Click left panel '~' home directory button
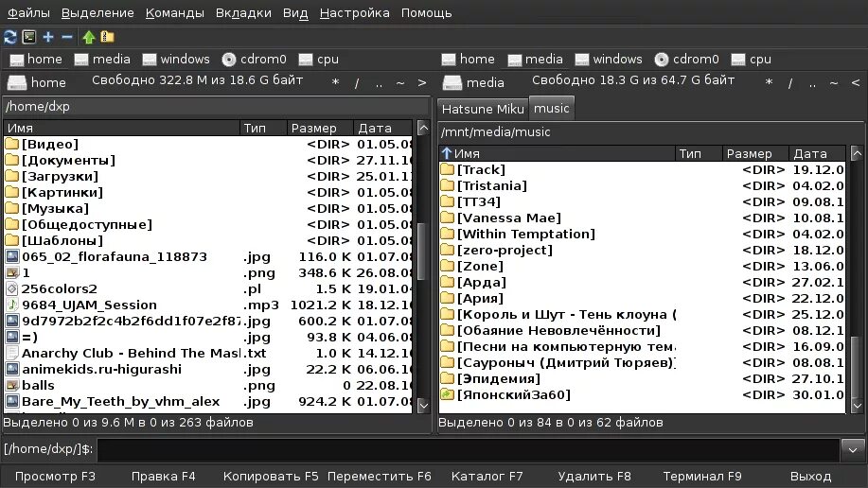Viewport: 868px width, 488px height. click(x=400, y=83)
